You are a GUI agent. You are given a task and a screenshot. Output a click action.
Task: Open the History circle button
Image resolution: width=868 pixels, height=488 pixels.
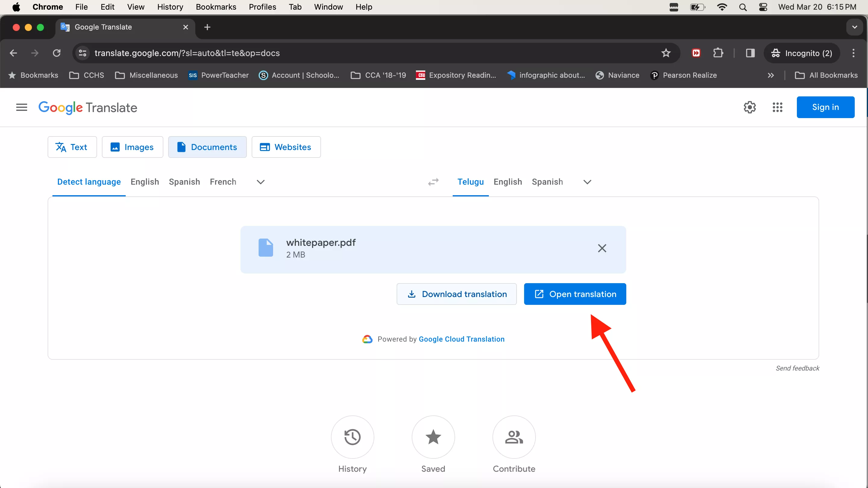352,437
